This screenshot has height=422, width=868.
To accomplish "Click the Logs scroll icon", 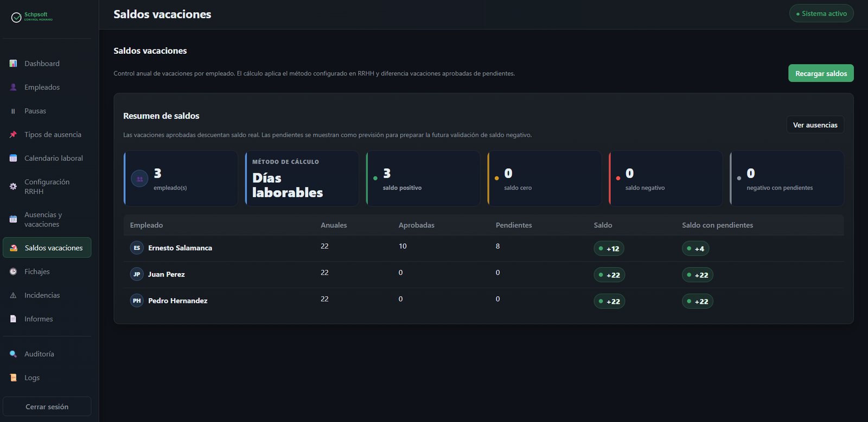I will point(13,377).
